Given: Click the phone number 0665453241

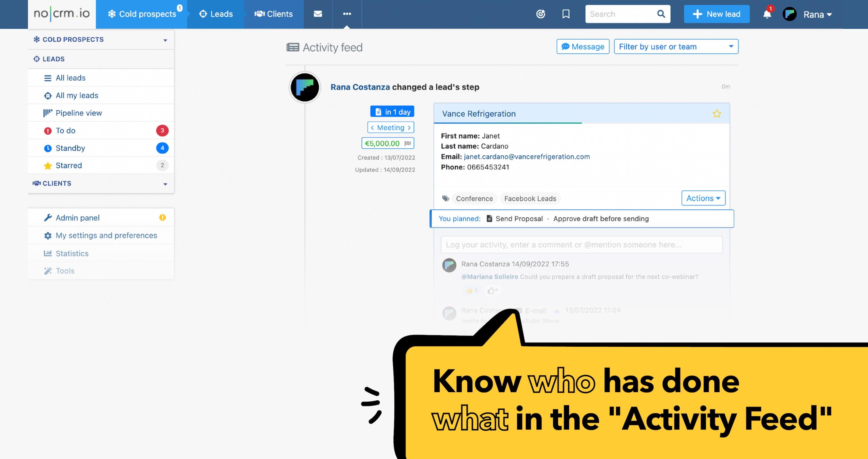Looking at the screenshot, I should coord(488,167).
